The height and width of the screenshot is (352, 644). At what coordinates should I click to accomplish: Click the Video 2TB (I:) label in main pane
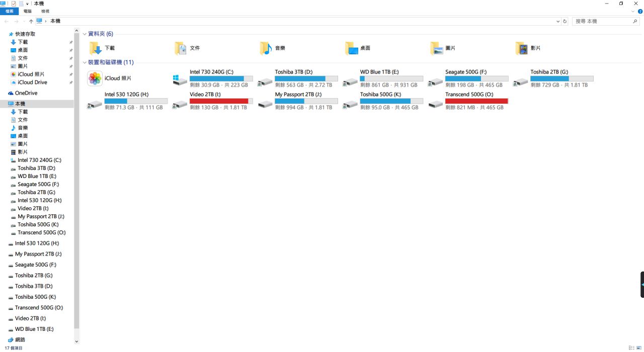pyautogui.click(x=205, y=95)
